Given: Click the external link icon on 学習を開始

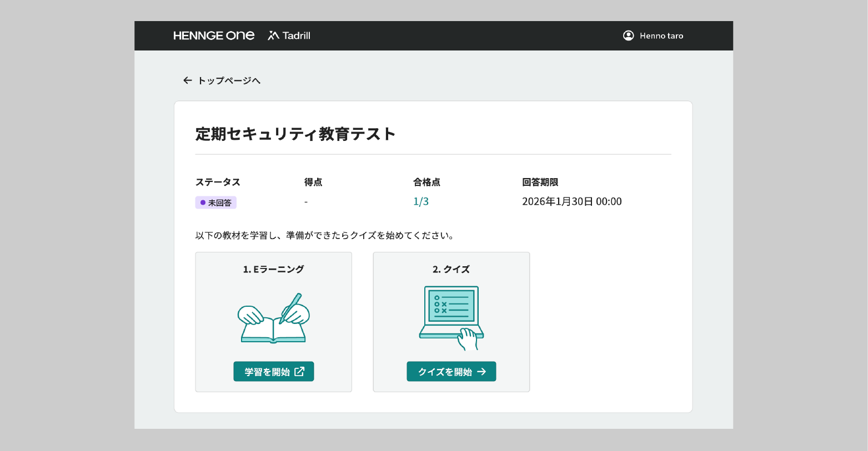Looking at the screenshot, I should 299,372.
